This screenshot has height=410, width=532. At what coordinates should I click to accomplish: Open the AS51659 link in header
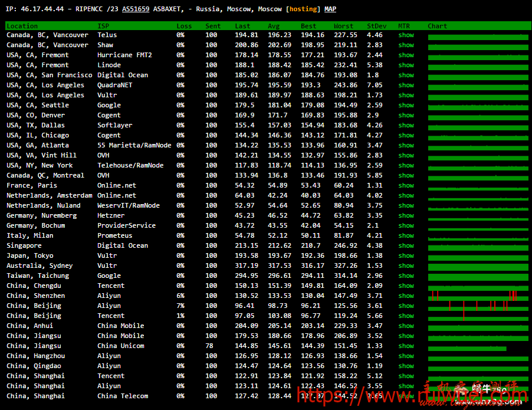click(x=136, y=9)
